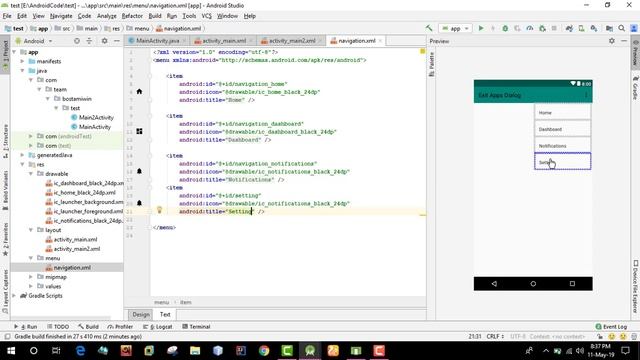The width and height of the screenshot is (640, 360).
Task: Open the Android profiler gauge icon in toolbar
Action: [x=529, y=28]
